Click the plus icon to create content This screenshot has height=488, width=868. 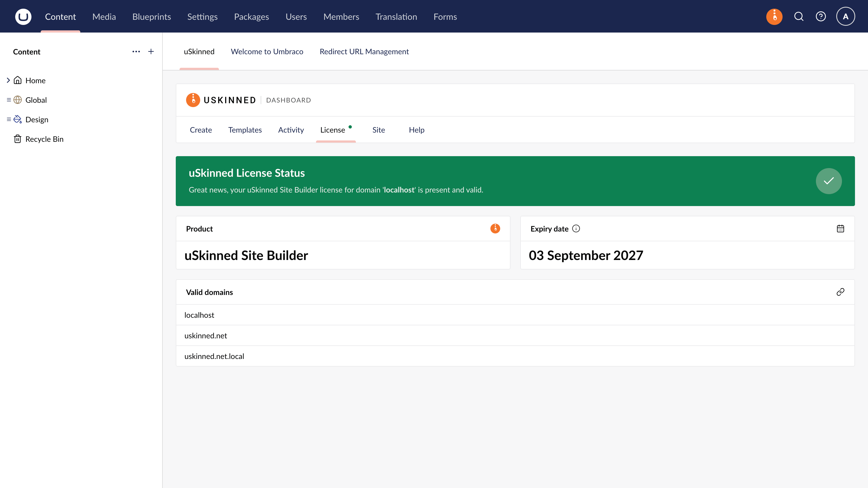tap(151, 52)
